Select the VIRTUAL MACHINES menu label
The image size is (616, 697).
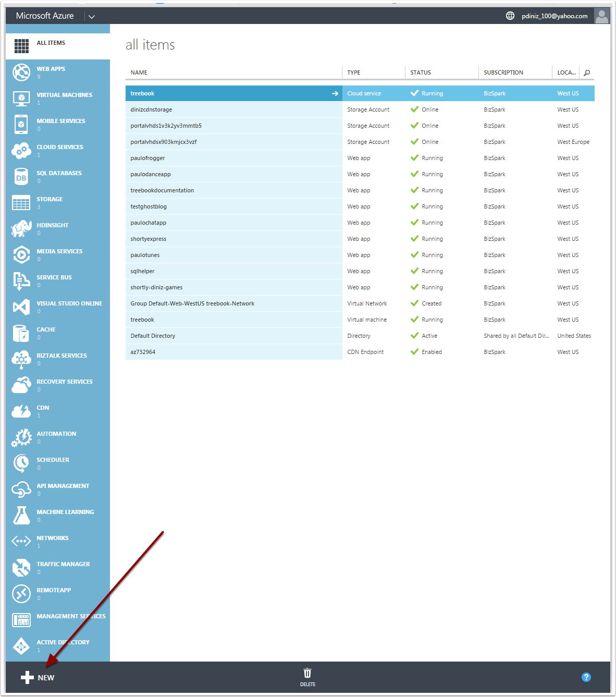[x=65, y=95]
